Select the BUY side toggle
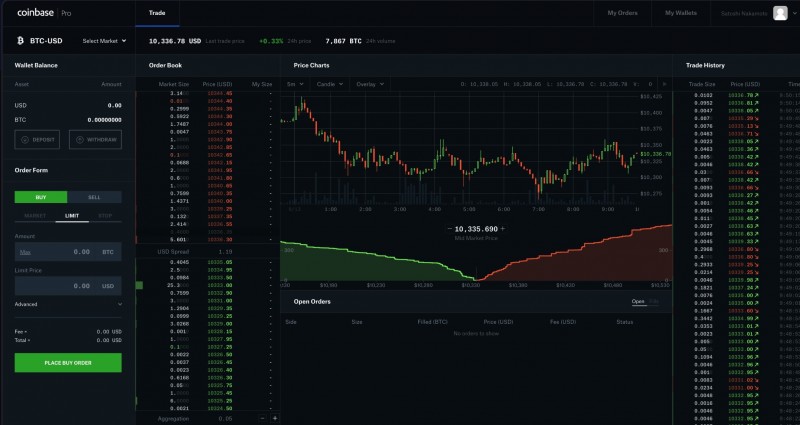 (x=41, y=197)
